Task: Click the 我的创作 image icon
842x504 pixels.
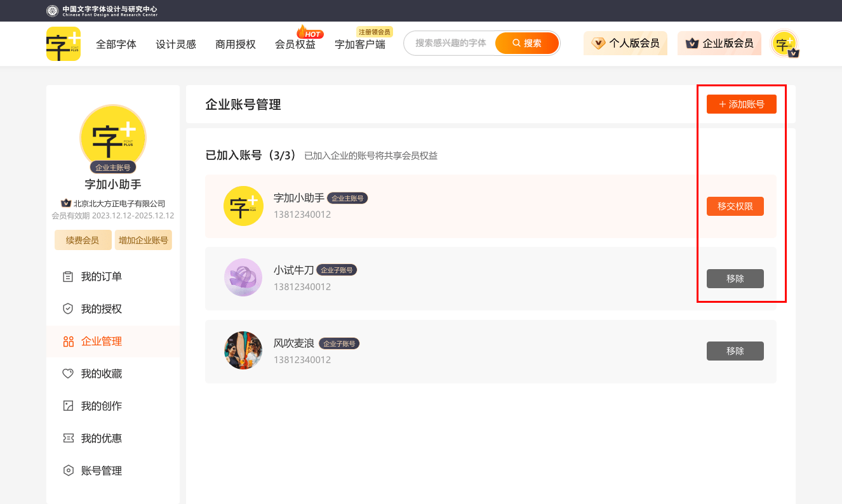Action: (x=68, y=406)
